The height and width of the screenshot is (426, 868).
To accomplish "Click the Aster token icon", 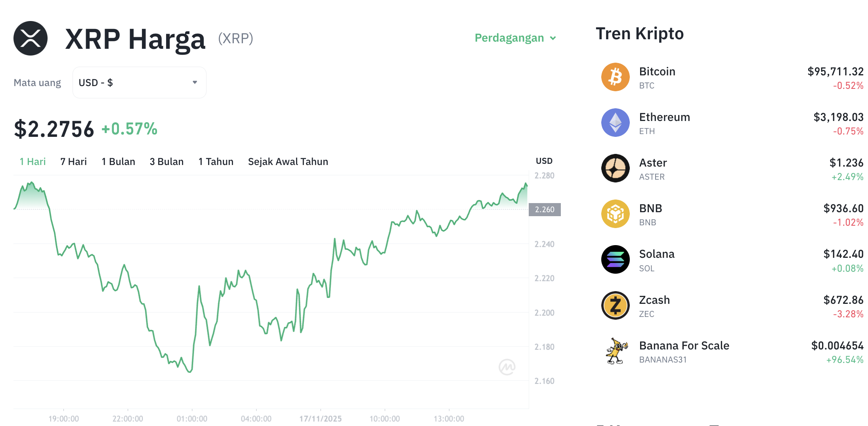I will point(615,169).
